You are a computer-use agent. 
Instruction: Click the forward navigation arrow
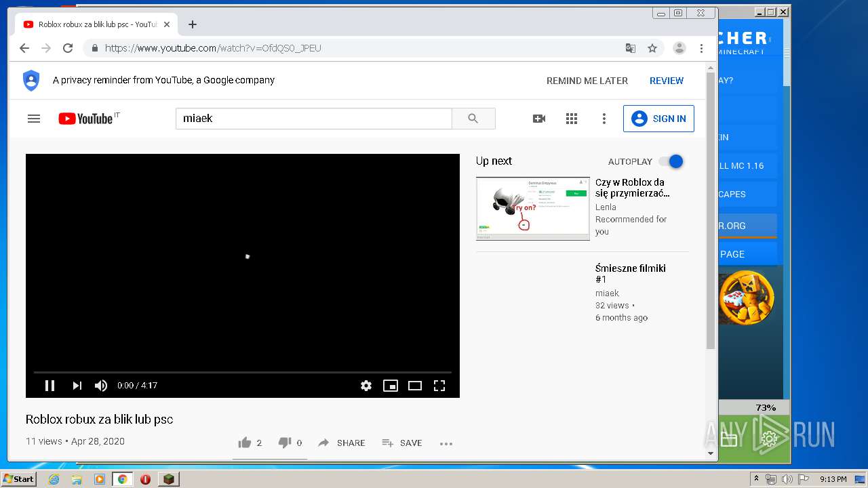[x=46, y=48]
